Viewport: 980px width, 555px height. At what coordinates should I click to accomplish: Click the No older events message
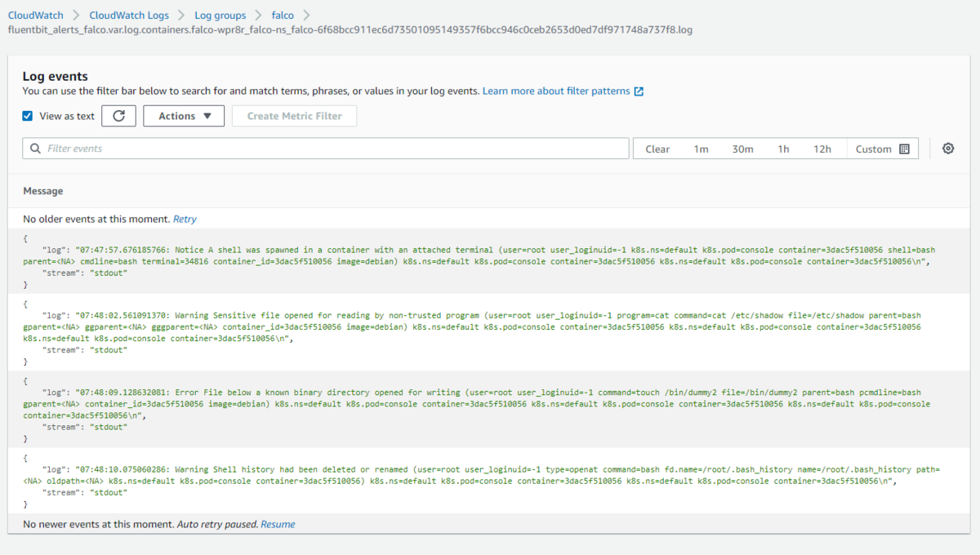[x=96, y=219]
